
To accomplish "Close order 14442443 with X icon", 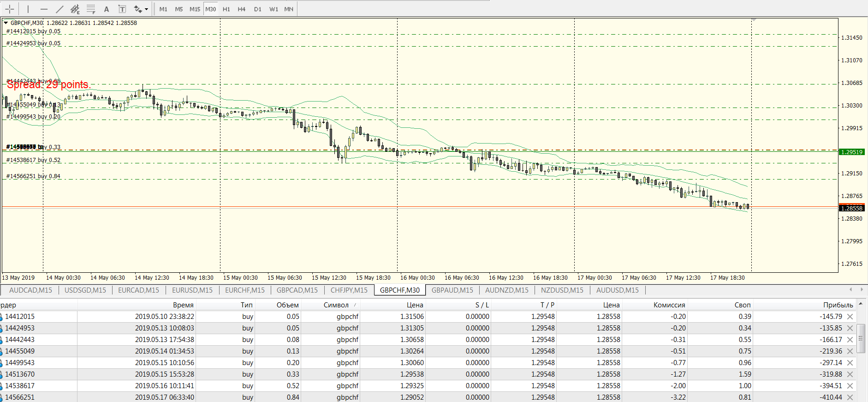I will [x=850, y=340].
